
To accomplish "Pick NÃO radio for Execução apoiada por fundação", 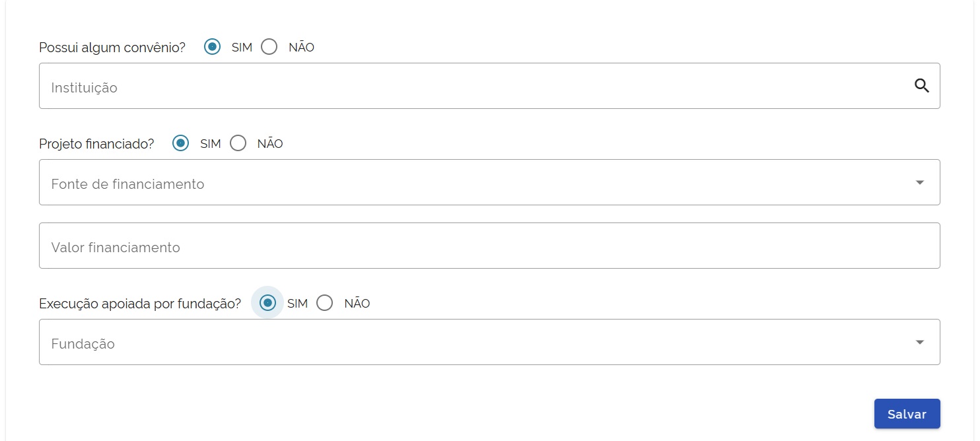I will [325, 303].
